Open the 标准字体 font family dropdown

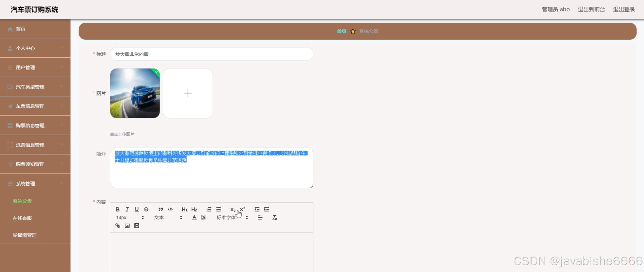coord(232,217)
